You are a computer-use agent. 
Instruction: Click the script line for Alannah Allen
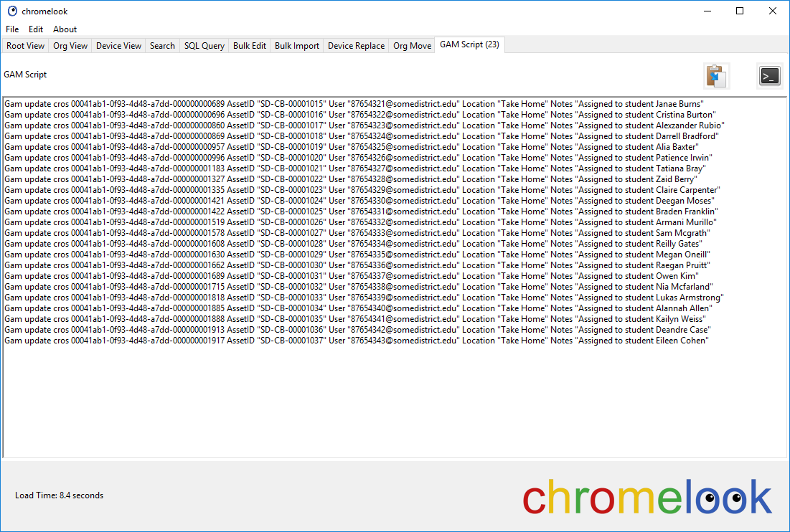359,308
